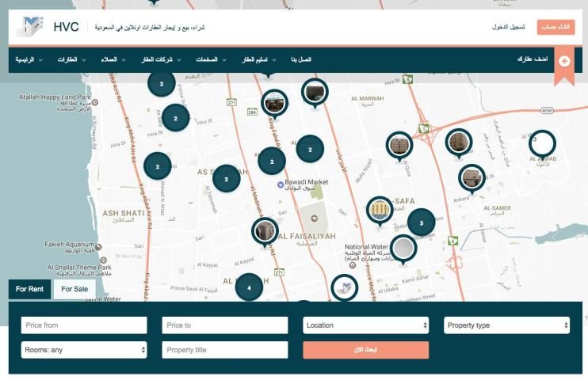Viewport: 588px width, 380px height.
Task: Open property photo marker near Al Faisaliyah
Action: click(265, 231)
